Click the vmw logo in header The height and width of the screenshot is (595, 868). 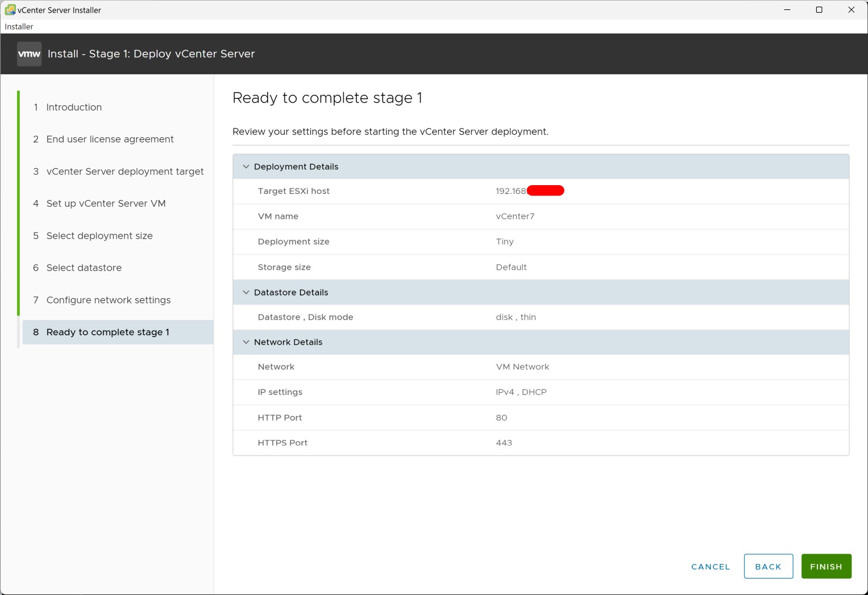pyautogui.click(x=29, y=54)
